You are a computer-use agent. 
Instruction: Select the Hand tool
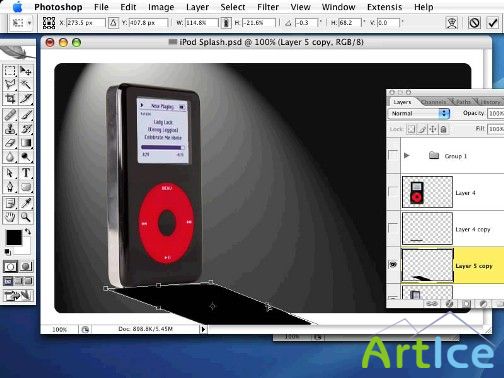click(10, 217)
